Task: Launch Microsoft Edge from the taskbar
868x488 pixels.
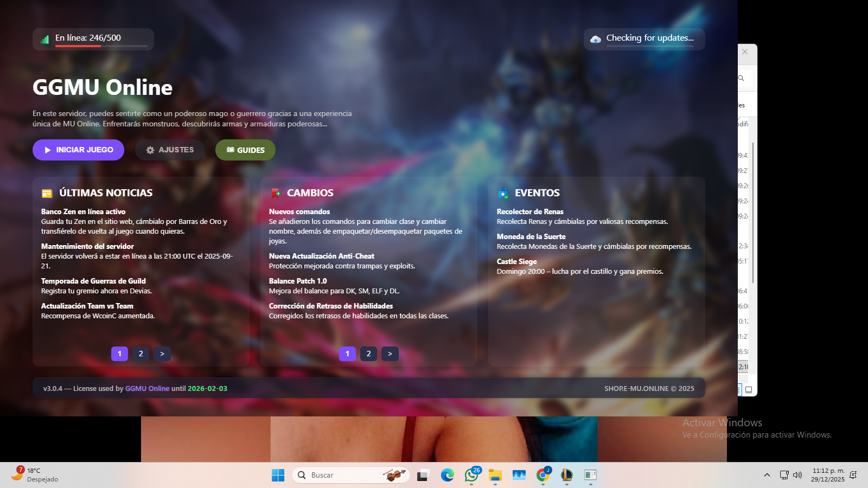Action: click(447, 475)
